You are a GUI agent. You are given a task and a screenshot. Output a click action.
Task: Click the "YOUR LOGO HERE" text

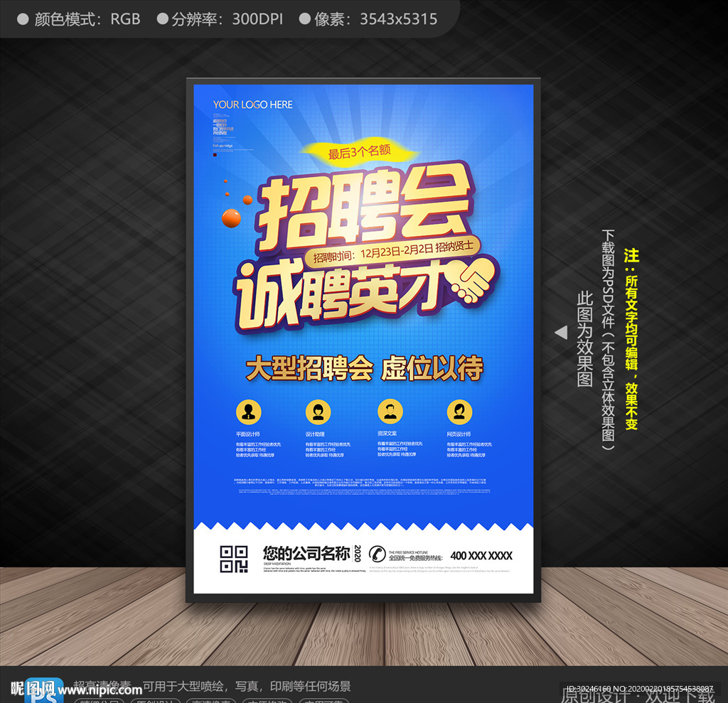click(x=252, y=104)
